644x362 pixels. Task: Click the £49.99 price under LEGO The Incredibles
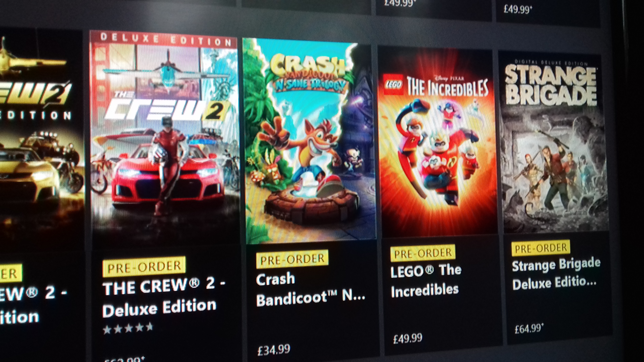[x=407, y=339]
